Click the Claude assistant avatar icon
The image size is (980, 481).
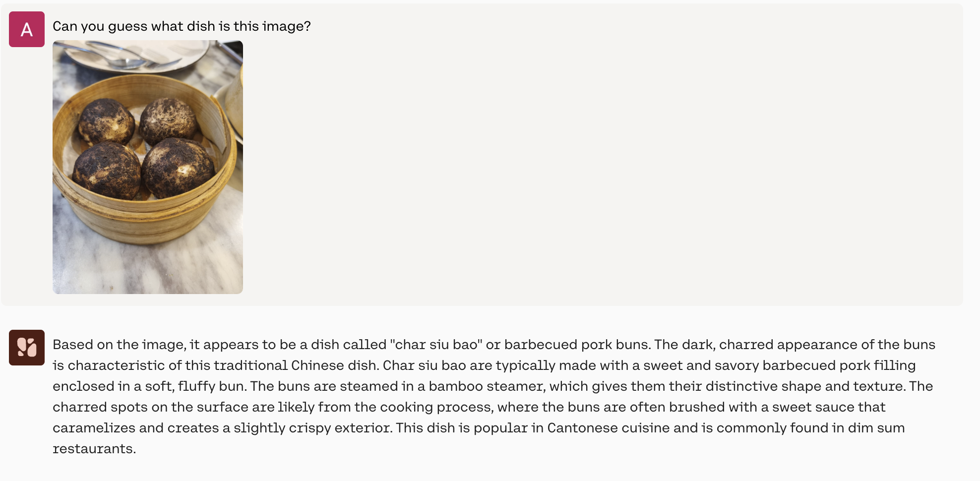[27, 348]
